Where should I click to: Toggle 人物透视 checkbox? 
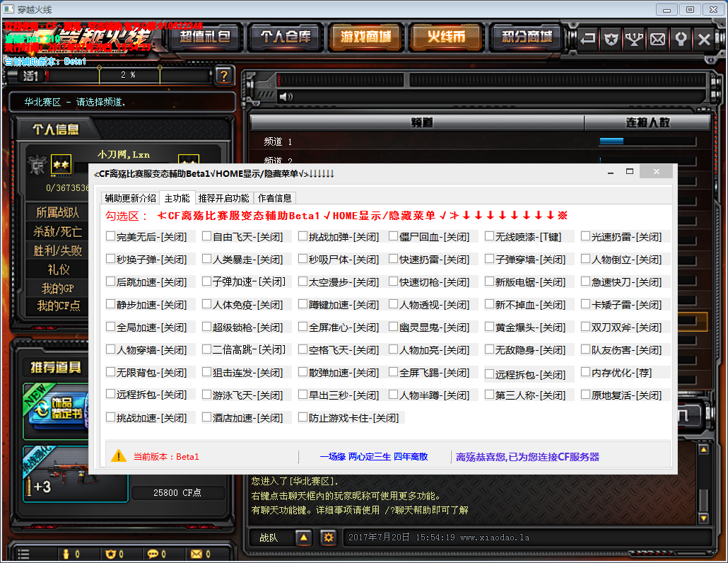pyautogui.click(x=393, y=304)
